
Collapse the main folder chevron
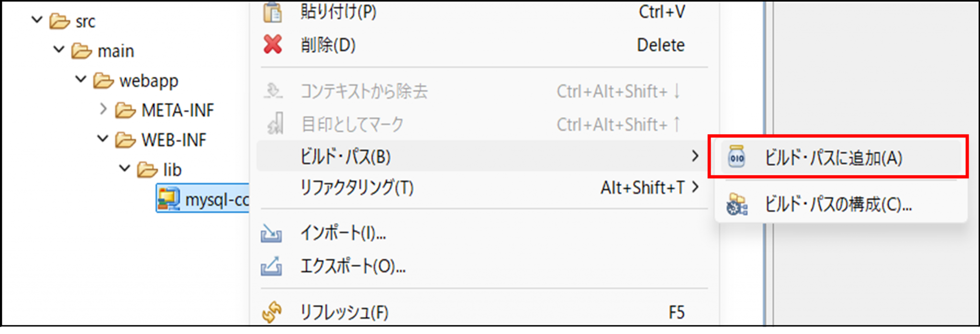[59, 49]
